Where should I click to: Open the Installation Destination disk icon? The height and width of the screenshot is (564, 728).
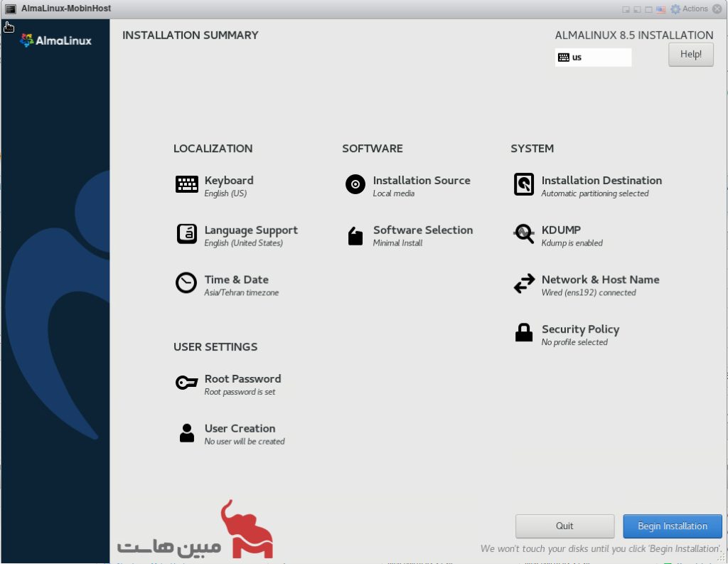click(524, 184)
